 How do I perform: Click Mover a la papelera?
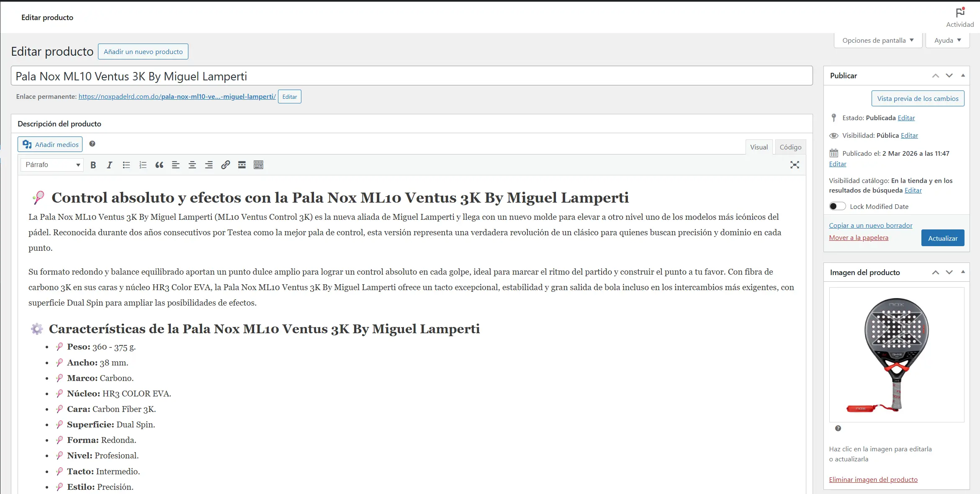pos(859,238)
